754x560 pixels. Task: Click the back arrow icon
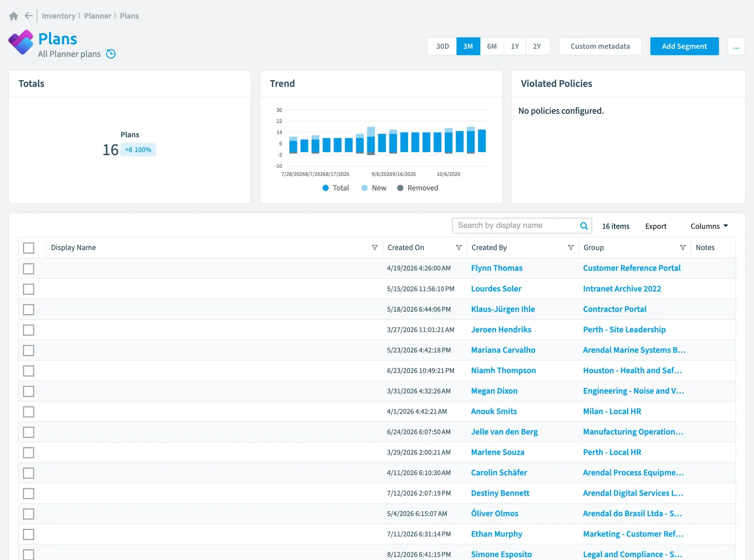click(x=29, y=16)
